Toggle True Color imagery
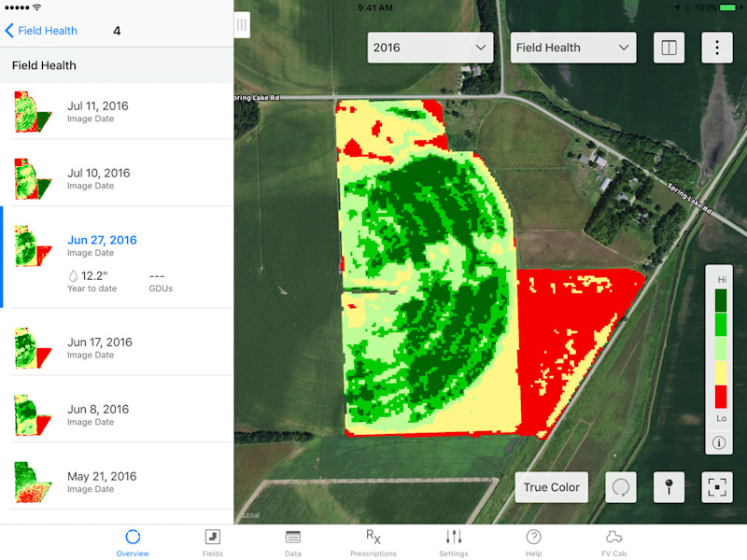Image resolution: width=747 pixels, height=560 pixels. (x=551, y=487)
